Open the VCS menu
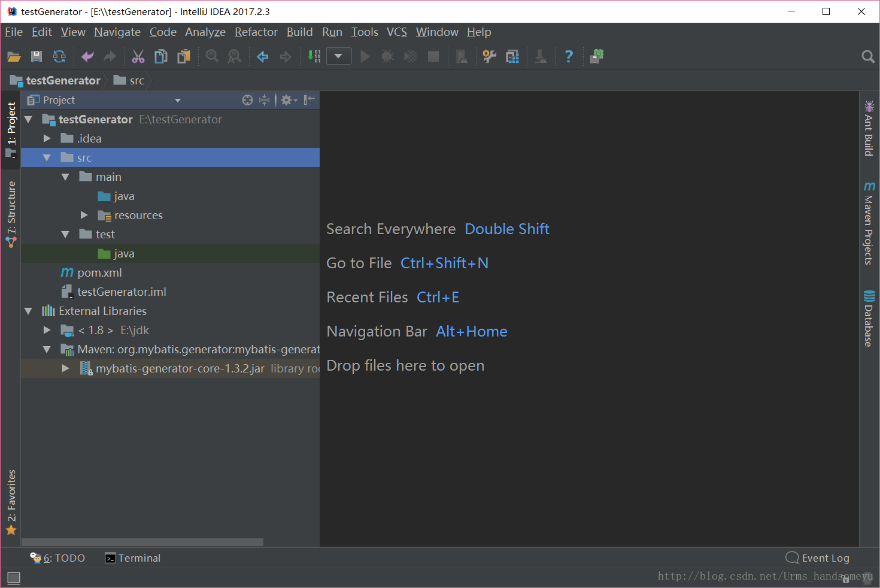This screenshot has height=588, width=880. tap(397, 32)
